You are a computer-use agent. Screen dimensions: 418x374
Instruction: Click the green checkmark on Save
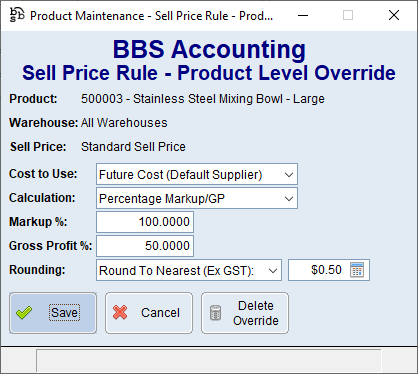click(x=24, y=313)
